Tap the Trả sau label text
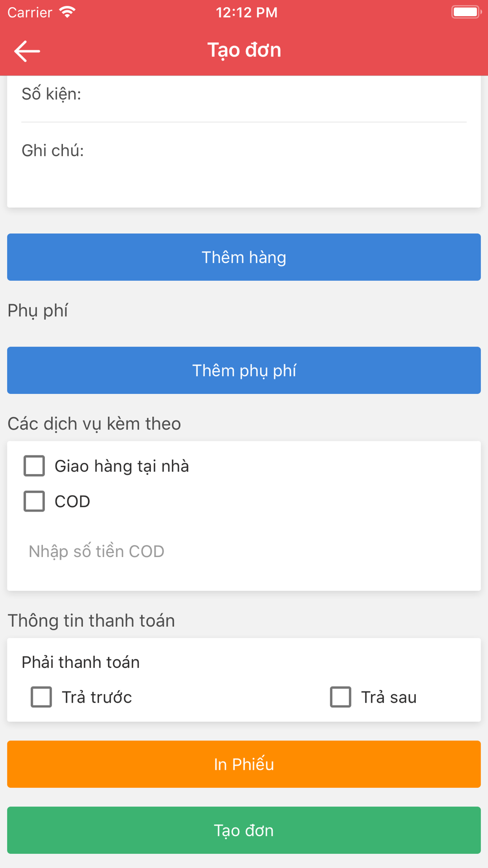Viewport: 488px width, 868px height. tap(388, 697)
